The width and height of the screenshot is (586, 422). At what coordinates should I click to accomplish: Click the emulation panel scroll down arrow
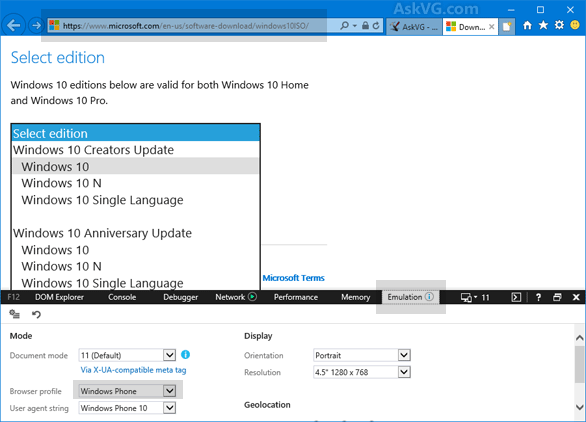point(580,407)
